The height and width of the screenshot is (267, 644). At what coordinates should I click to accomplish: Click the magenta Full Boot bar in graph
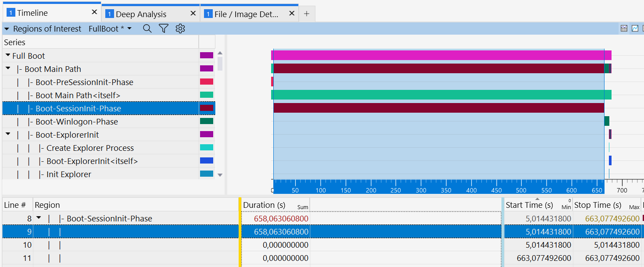[441, 55]
